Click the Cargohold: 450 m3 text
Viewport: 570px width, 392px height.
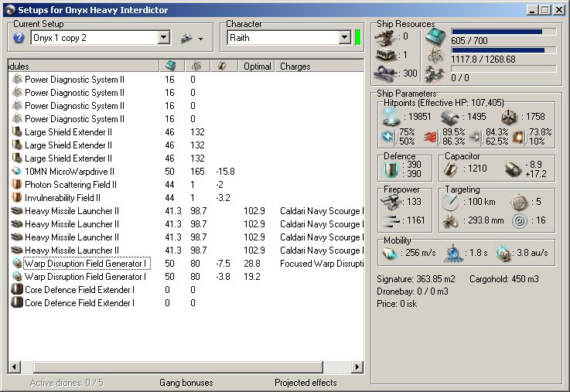pos(504,279)
